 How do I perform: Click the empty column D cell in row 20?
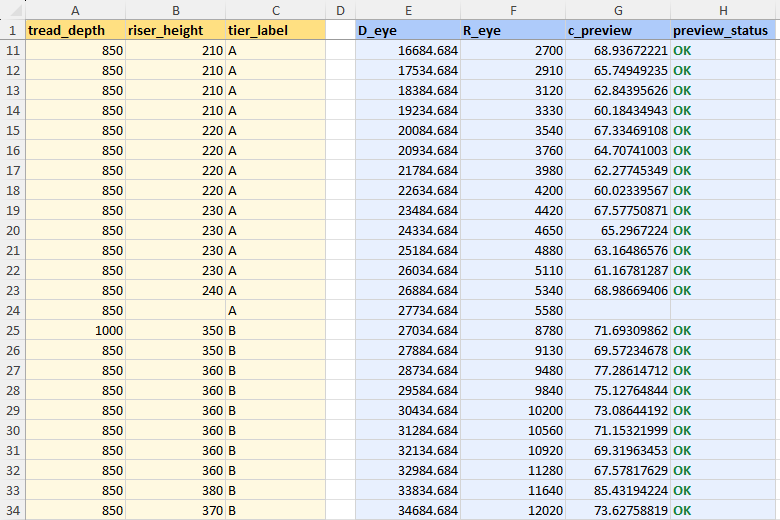pos(340,230)
